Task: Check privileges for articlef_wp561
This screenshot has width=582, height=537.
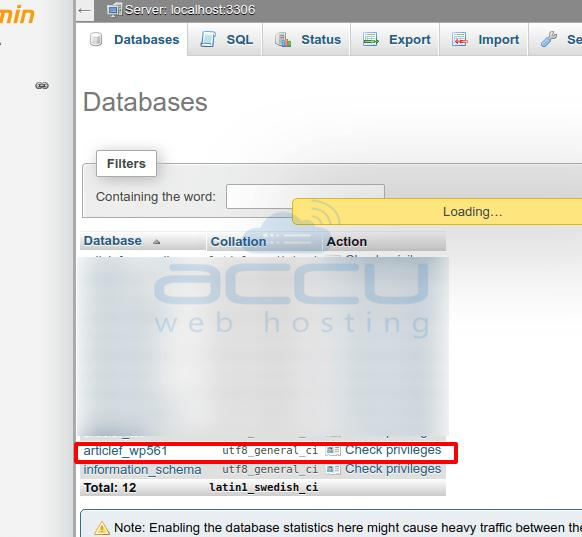Action: 393,450
